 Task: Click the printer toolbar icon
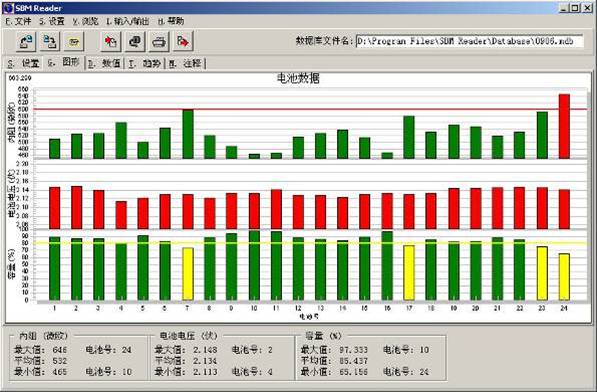(x=159, y=41)
